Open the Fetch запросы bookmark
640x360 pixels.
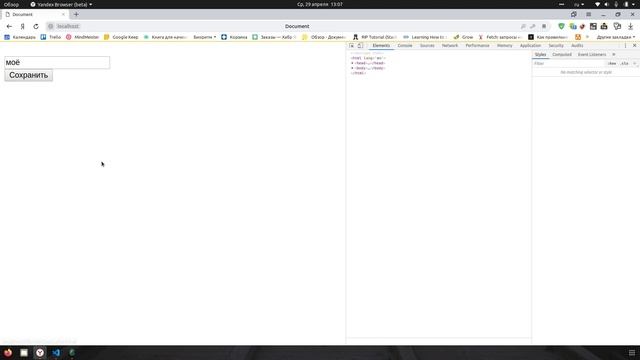(500, 37)
